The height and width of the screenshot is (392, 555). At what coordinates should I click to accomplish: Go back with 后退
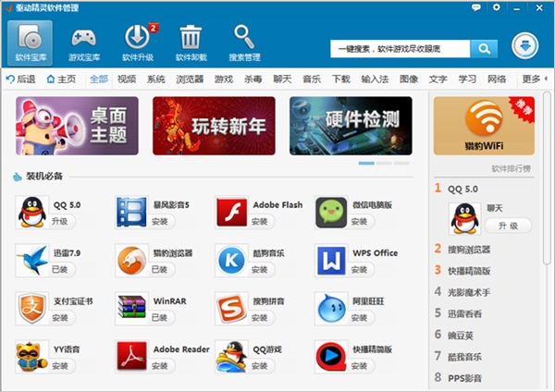21,79
